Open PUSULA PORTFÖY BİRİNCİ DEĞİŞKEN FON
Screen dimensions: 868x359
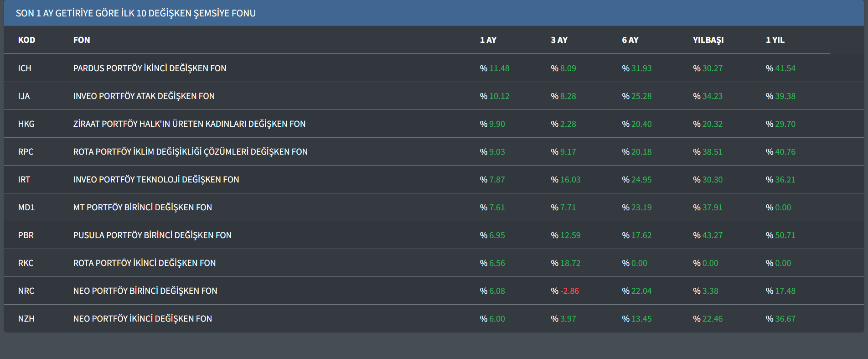point(152,235)
